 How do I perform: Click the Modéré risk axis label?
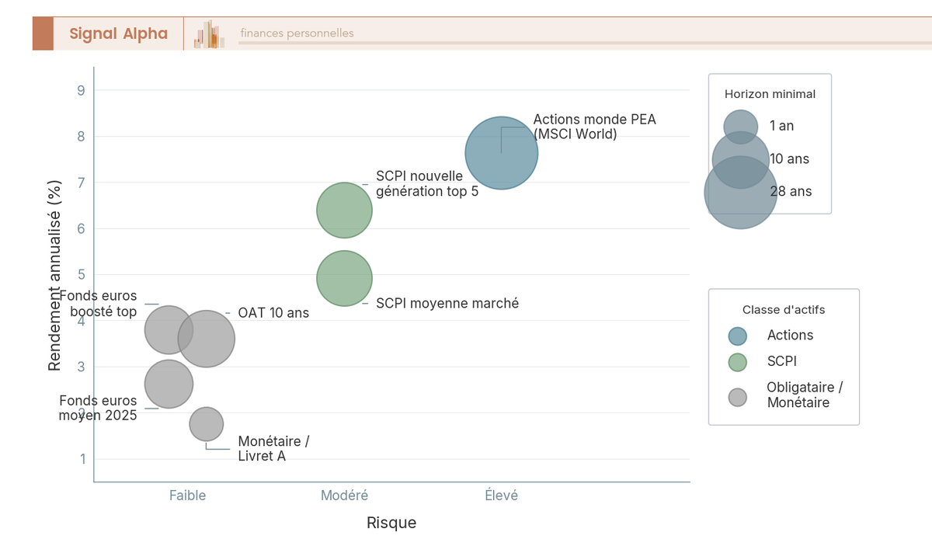[345, 496]
